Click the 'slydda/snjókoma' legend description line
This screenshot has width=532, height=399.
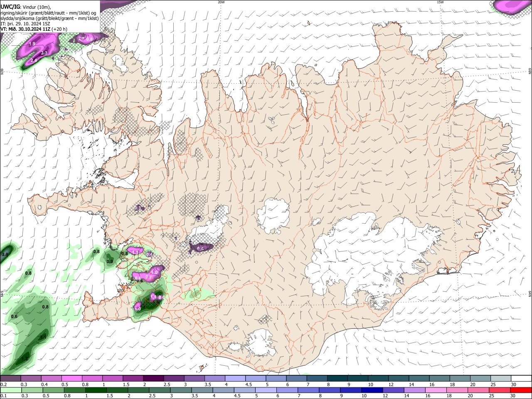[49, 18]
